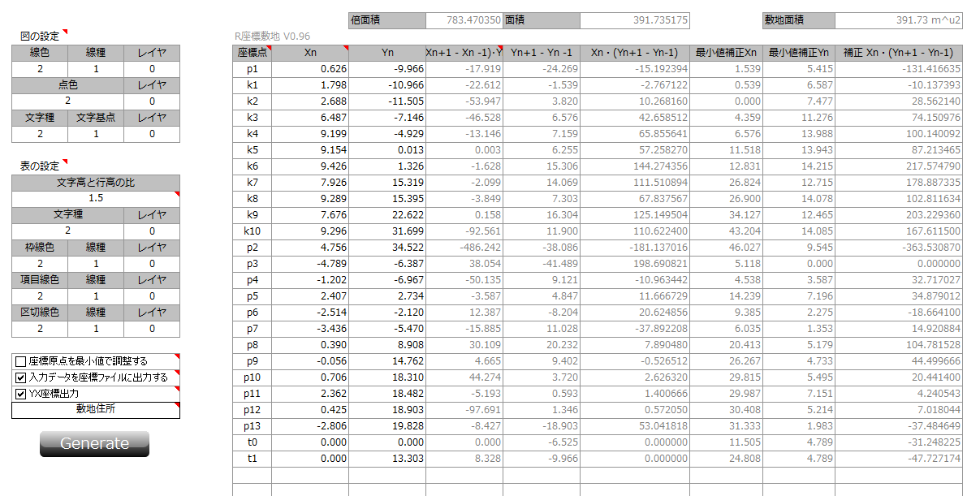Screen dimensions: 980x496
Task: Select the 最小値補正Xn column header
Action: [726, 53]
